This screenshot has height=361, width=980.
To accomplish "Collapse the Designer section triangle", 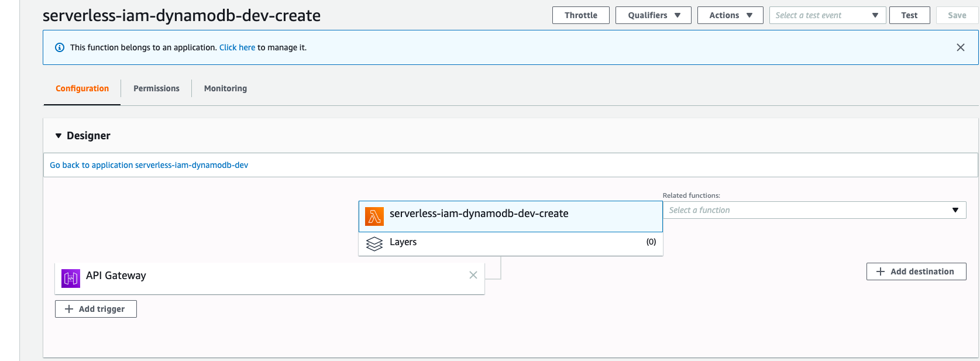I will tap(59, 136).
